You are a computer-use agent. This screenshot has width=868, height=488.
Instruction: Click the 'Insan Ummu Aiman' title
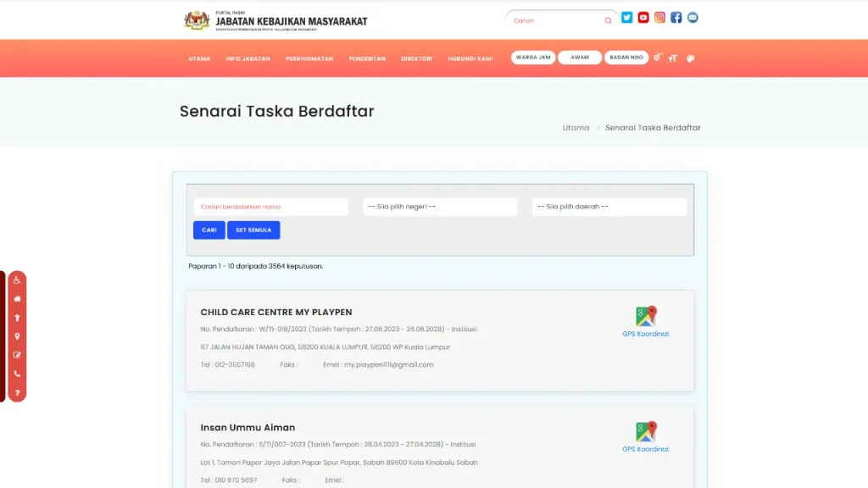click(248, 428)
